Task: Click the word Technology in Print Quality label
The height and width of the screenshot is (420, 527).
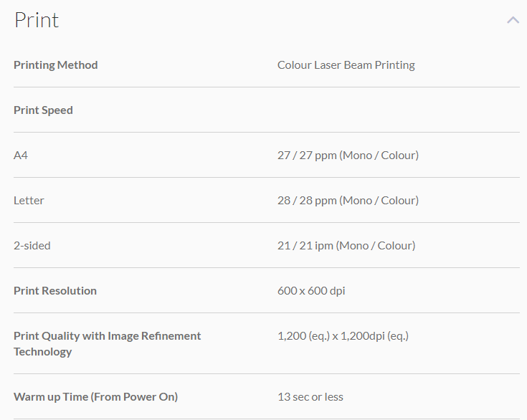Action: (x=43, y=352)
